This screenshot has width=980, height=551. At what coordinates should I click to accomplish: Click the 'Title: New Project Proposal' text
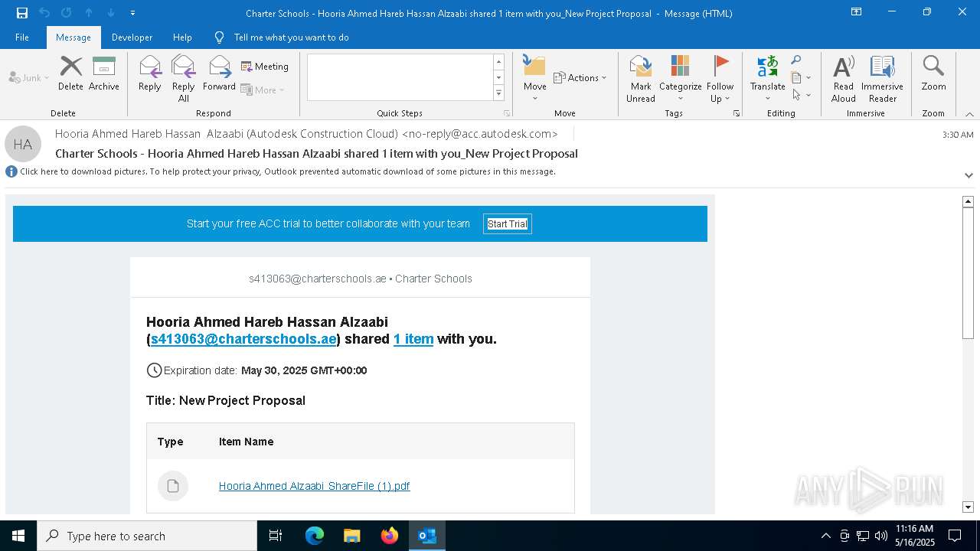(x=226, y=400)
